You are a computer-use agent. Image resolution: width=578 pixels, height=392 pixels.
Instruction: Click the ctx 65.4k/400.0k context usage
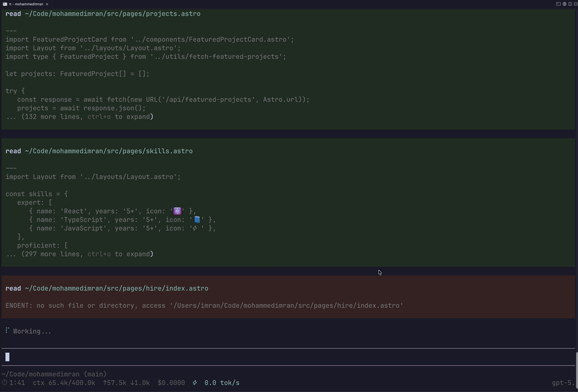pyautogui.click(x=64, y=383)
